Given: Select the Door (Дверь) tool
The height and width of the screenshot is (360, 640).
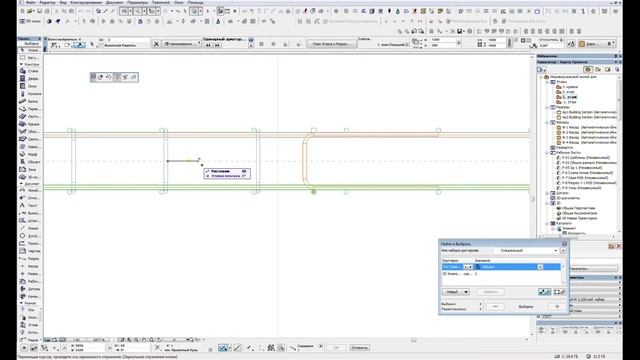Looking at the screenshot, I should (29, 78).
